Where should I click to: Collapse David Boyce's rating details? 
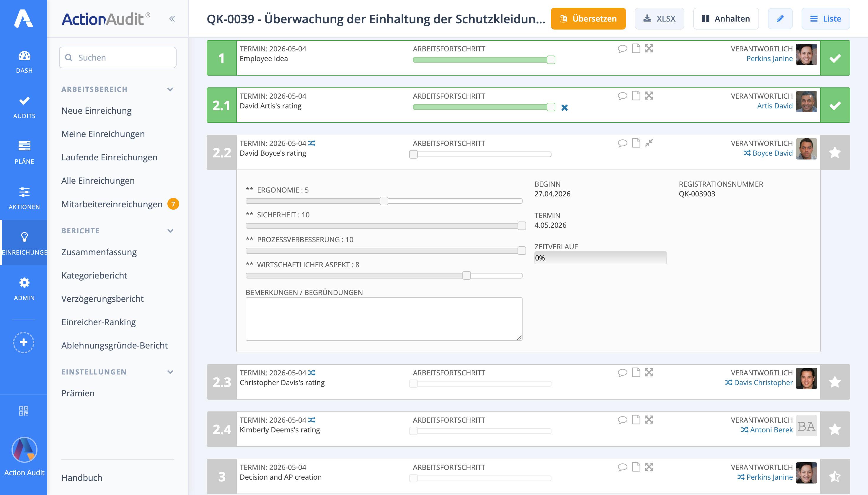pos(649,143)
